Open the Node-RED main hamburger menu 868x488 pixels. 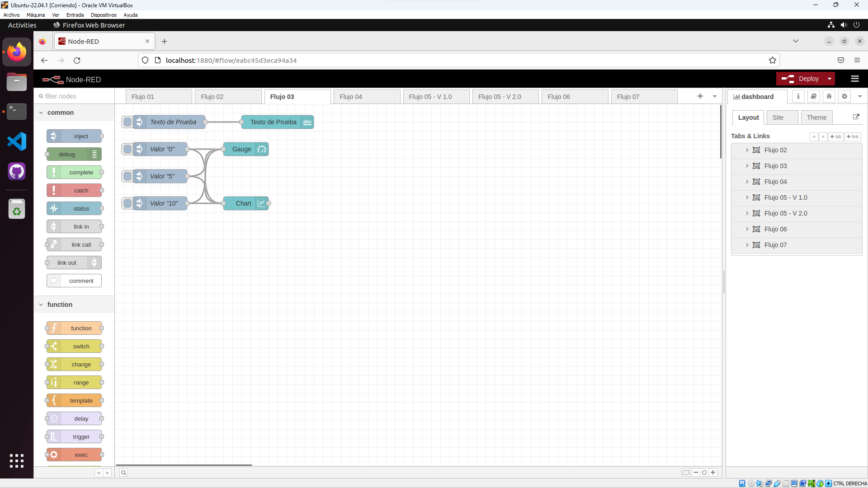pyautogui.click(x=854, y=79)
